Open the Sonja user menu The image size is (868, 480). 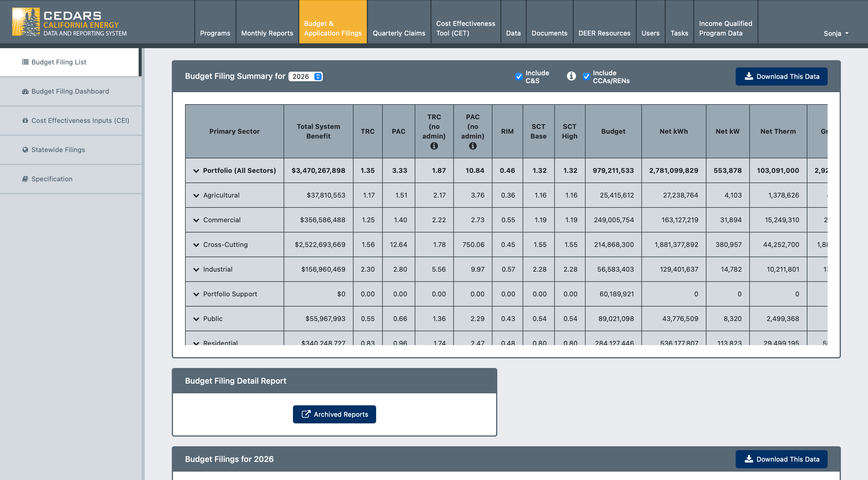point(835,33)
